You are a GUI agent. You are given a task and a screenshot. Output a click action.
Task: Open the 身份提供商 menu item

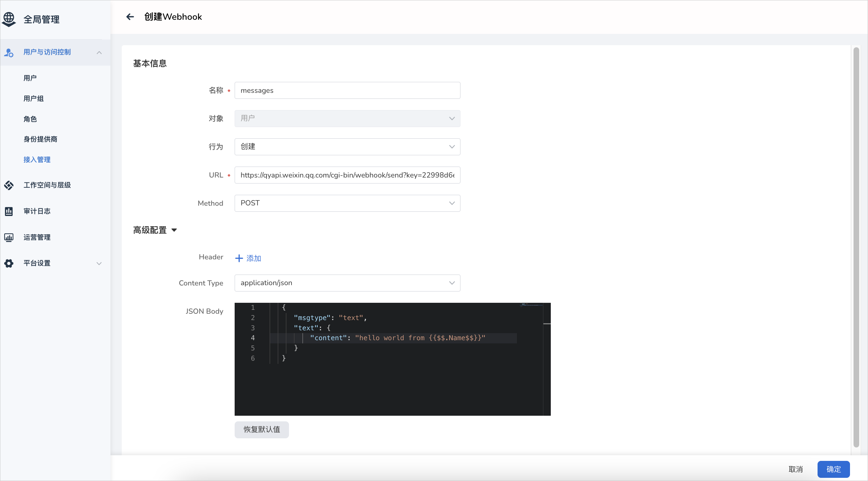pyautogui.click(x=40, y=139)
